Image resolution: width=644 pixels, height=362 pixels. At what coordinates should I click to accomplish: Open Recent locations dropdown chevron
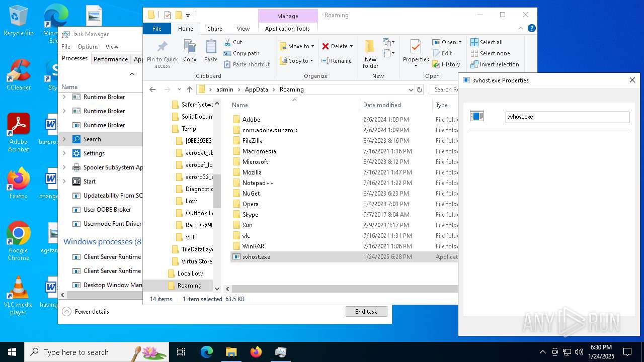point(179,89)
